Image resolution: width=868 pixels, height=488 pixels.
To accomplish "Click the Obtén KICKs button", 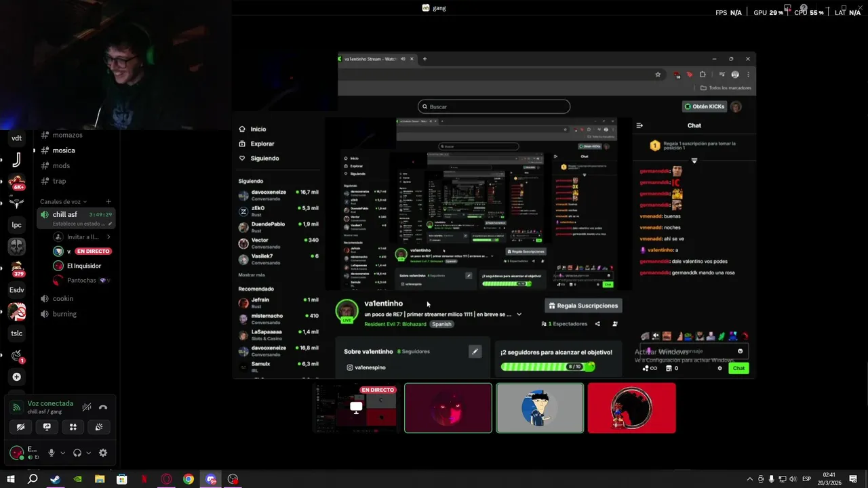I will point(705,106).
